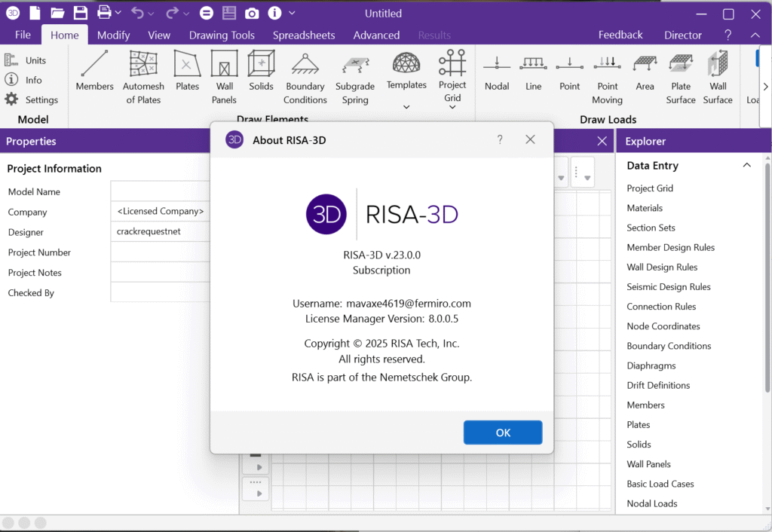This screenshot has height=532, width=772.
Task: Choose the Plates drawing tool
Action: pyautogui.click(x=187, y=71)
